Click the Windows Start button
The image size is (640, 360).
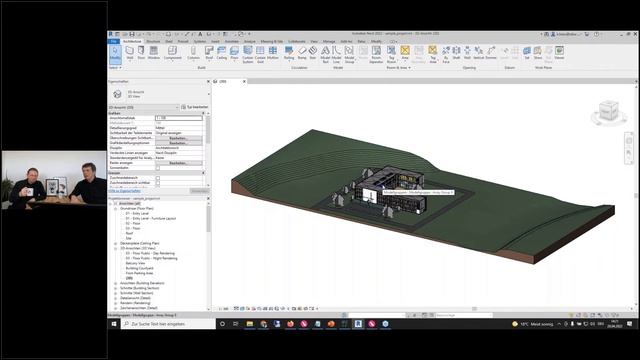[114, 324]
